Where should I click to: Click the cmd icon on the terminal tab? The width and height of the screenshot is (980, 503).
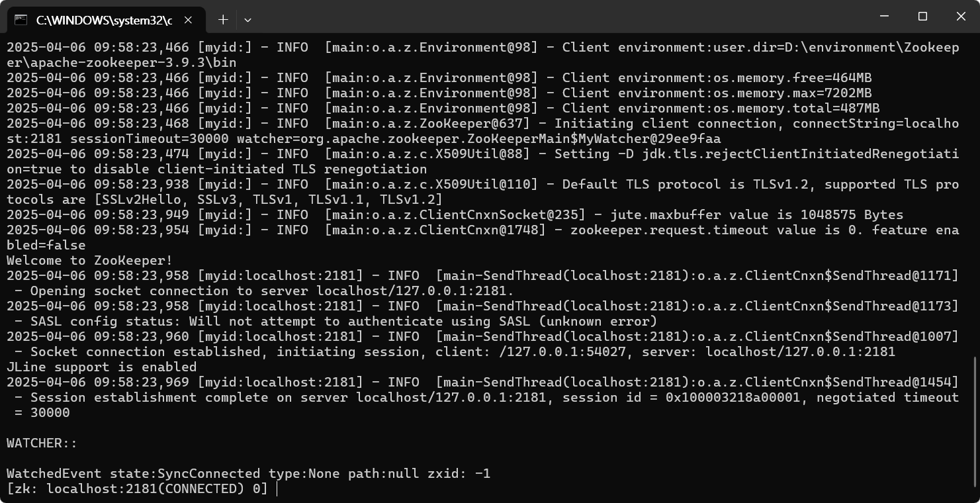click(21, 20)
